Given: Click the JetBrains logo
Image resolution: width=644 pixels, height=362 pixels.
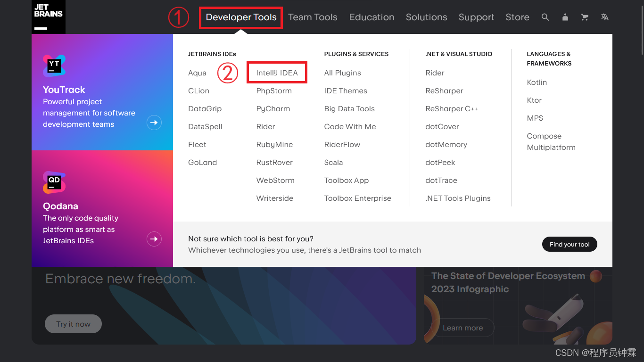Looking at the screenshot, I should [x=49, y=17].
